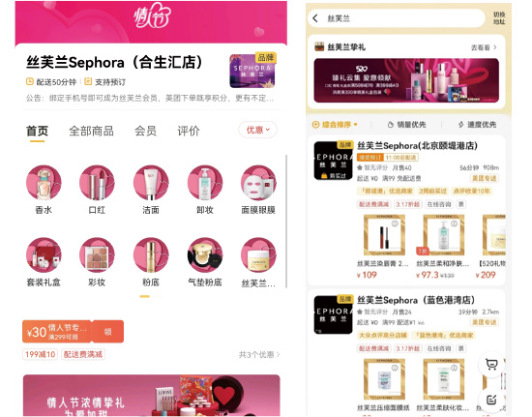This screenshot has height=417, width=532.
Task: Open the 套装礼盒 gift set icon
Action: coord(44,255)
